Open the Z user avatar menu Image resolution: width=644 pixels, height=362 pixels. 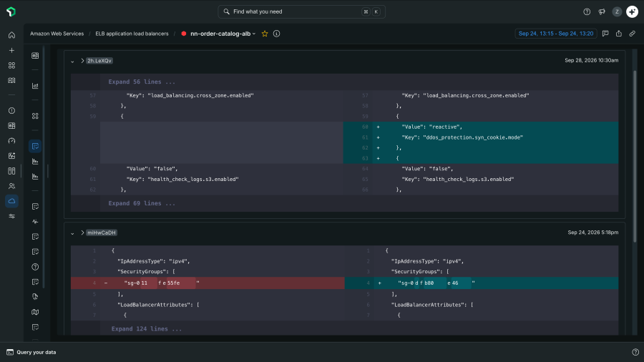coord(617,12)
